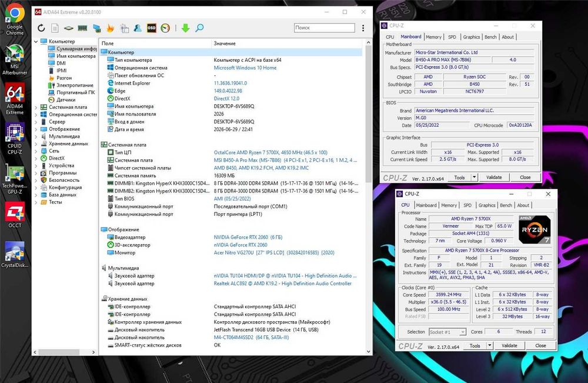Viewport: 588px width, 383px height.
Task: Switch to Memory tab in upper CPU-Z window
Action: [x=433, y=37]
